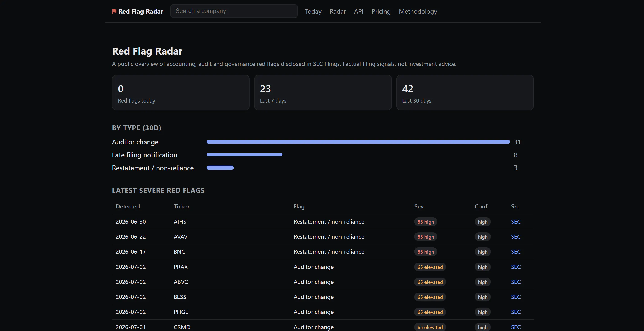Open the Red Flag Radar home link

[138, 12]
